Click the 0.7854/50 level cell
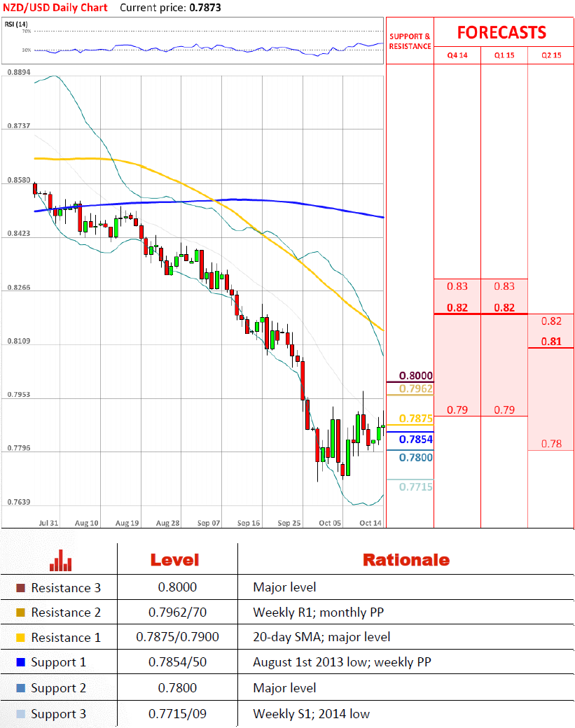 (x=177, y=662)
